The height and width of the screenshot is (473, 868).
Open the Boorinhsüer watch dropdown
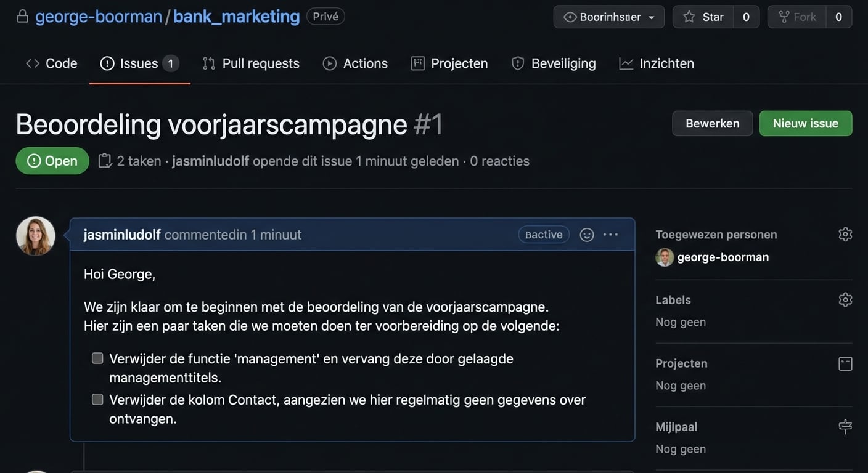[x=608, y=17]
